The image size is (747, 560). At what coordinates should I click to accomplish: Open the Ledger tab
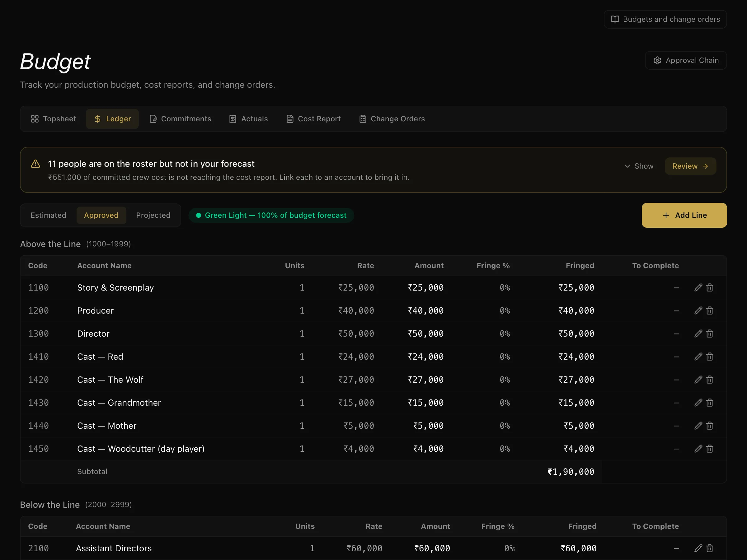point(112,119)
